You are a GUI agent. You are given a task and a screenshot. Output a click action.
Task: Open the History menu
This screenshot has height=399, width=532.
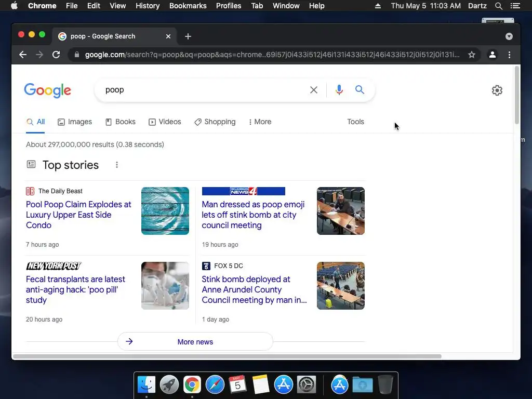coord(148,6)
